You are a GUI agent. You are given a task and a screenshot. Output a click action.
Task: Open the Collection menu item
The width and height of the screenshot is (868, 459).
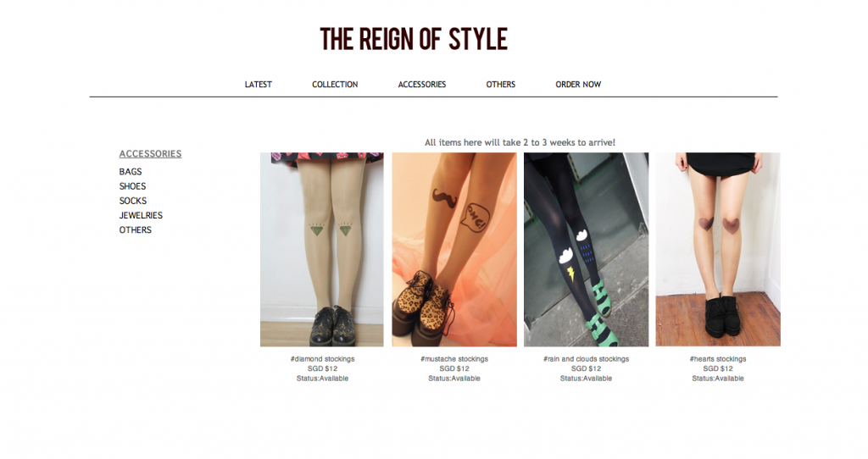tap(335, 85)
